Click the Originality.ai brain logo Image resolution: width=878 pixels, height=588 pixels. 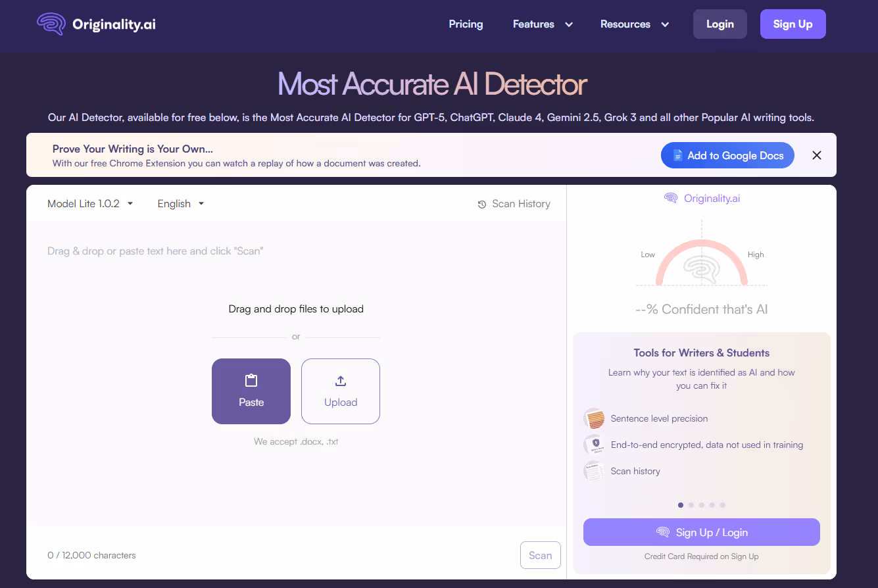click(x=53, y=24)
